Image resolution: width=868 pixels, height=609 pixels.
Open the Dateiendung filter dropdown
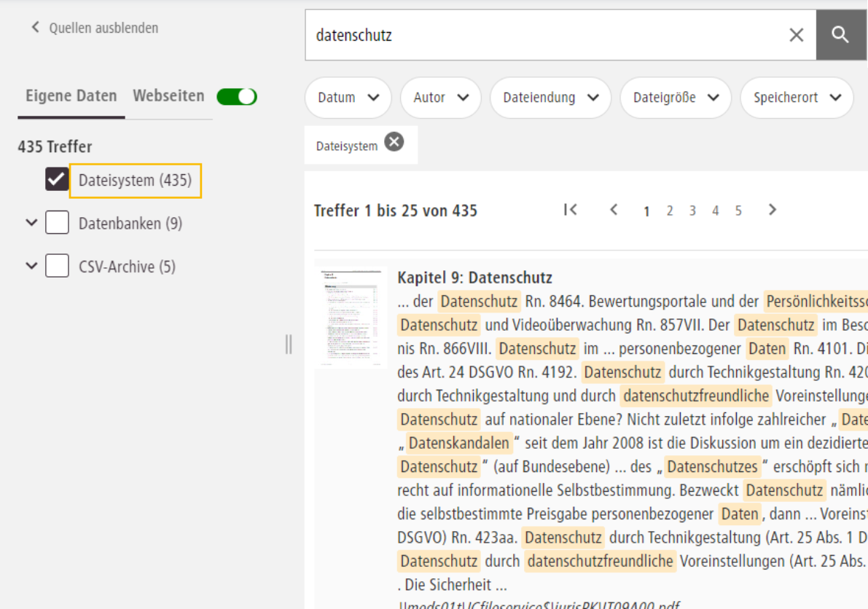(x=550, y=98)
